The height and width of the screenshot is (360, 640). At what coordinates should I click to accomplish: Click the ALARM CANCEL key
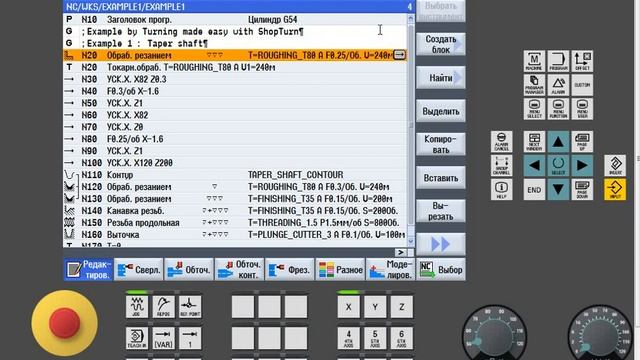[501, 142]
